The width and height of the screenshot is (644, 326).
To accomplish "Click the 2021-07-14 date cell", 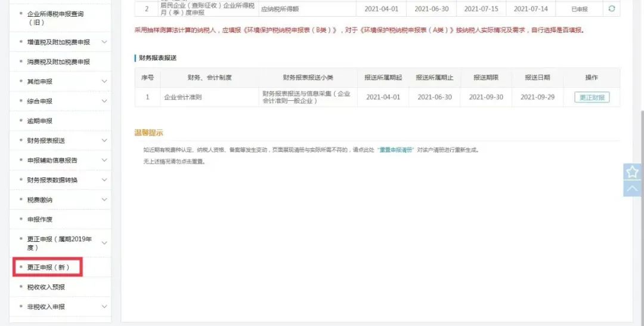I will coord(531,8).
